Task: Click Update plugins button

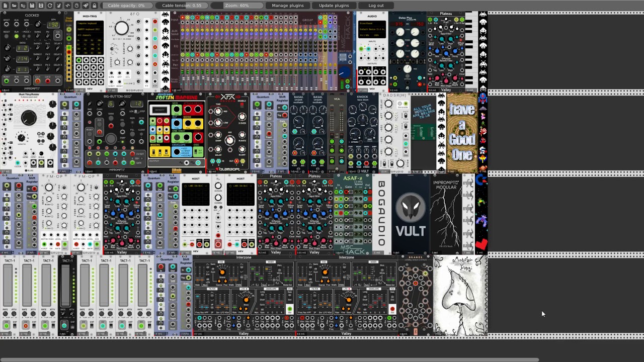Action: pos(334,6)
